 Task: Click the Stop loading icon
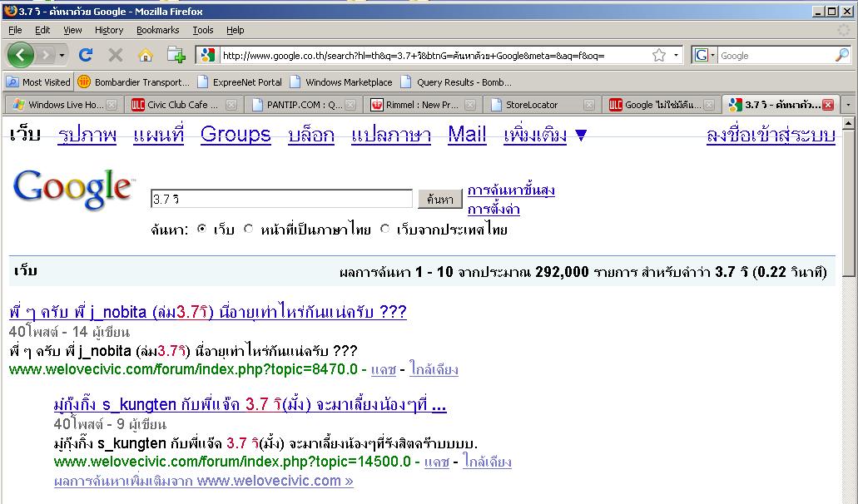pyautogui.click(x=115, y=56)
